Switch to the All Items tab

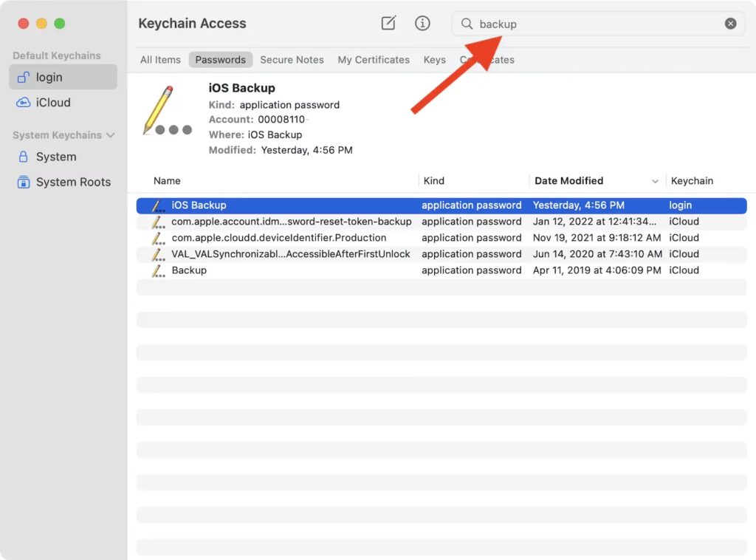coord(160,60)
